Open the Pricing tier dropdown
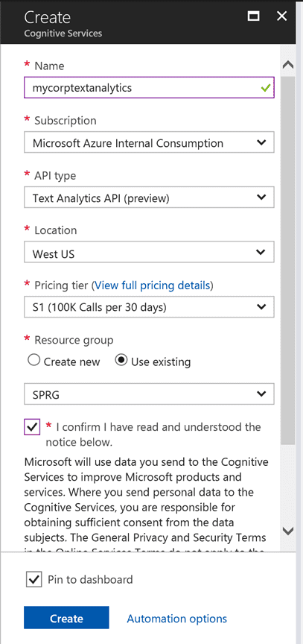The width and height of the screenshot is (303, 644). pyautogui.click(x=149, y=307)
